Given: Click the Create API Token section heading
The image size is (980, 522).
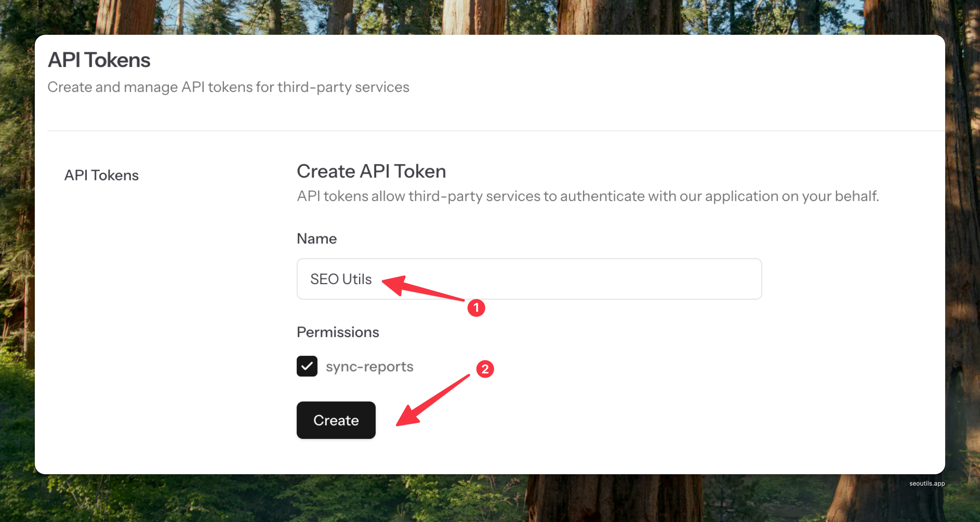Looking at the screenshot, I should [x=371, y=171].
